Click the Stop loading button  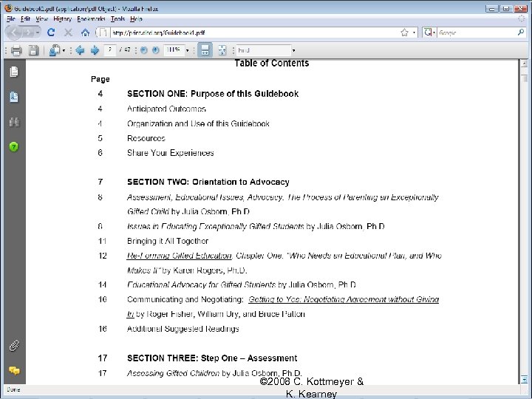click(x=68, y=33)
